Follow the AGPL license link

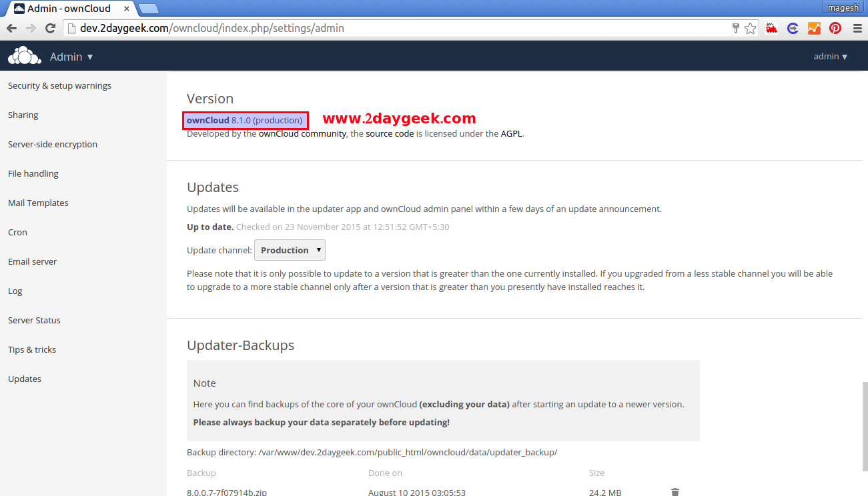511,133
